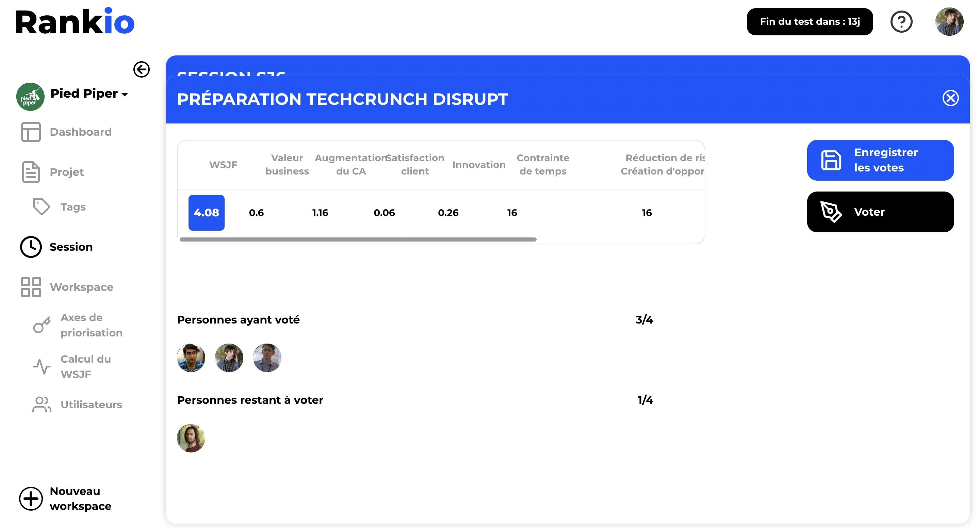Click the horizontal scrollbar under the scores table

coord(358,239)
